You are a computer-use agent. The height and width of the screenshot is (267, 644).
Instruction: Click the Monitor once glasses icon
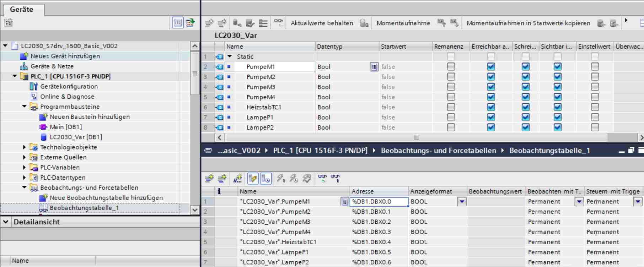pos(335,178)
